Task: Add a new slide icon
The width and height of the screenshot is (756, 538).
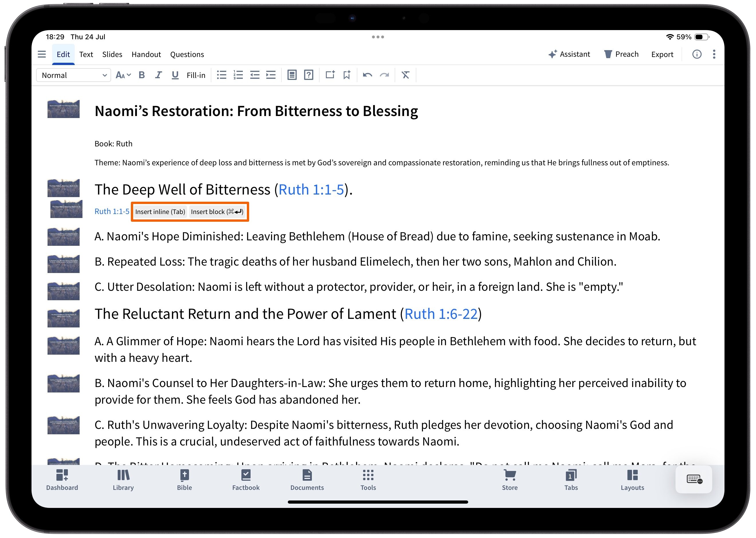Action: click(x=330, y=75)
